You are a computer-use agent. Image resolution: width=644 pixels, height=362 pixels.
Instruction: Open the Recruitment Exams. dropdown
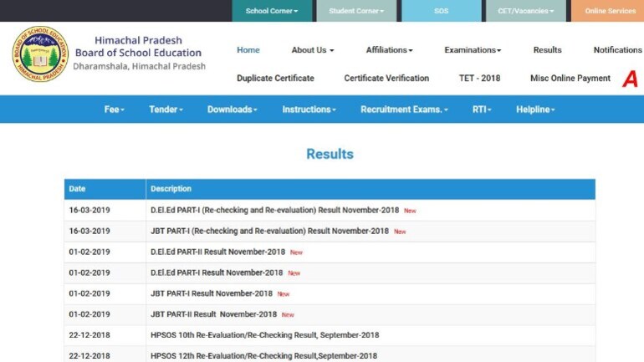404,110
